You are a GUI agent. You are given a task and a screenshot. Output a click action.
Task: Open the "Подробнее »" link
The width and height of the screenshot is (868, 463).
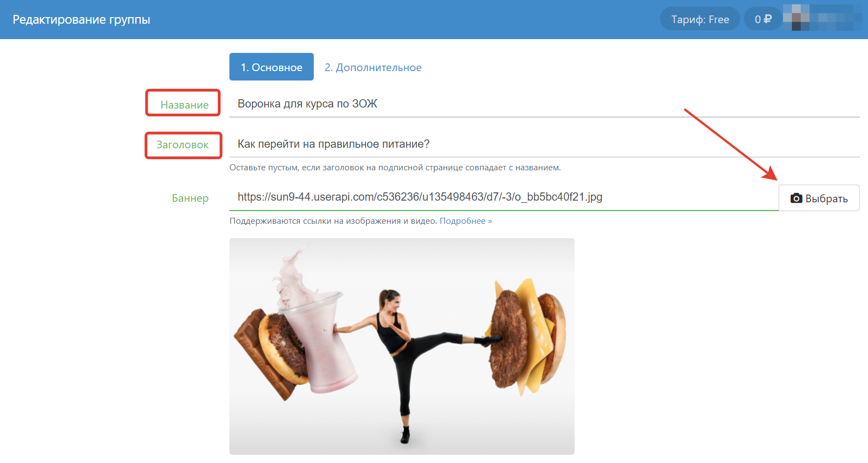tap(465, 221)
